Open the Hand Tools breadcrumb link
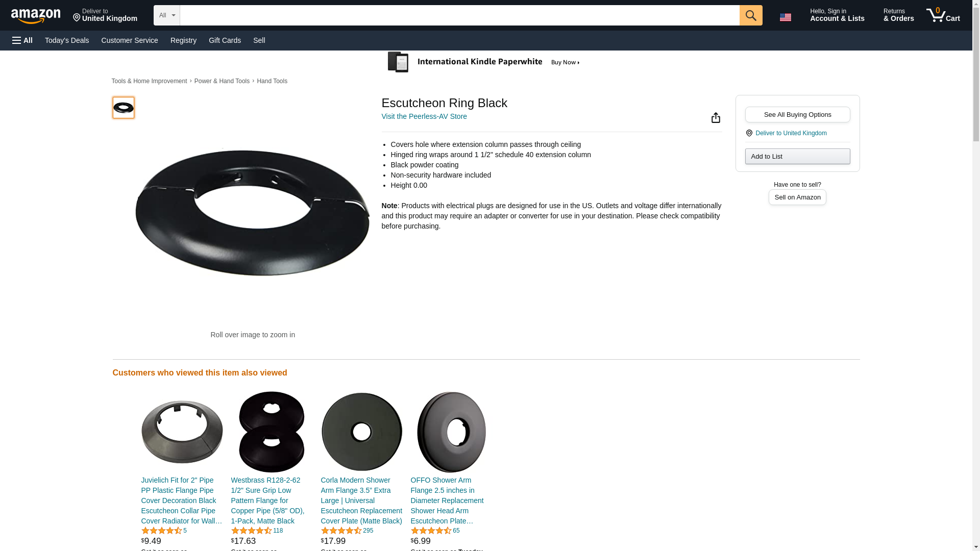The image size is (980, 551). pyautogui.click(x=272, y=81)
